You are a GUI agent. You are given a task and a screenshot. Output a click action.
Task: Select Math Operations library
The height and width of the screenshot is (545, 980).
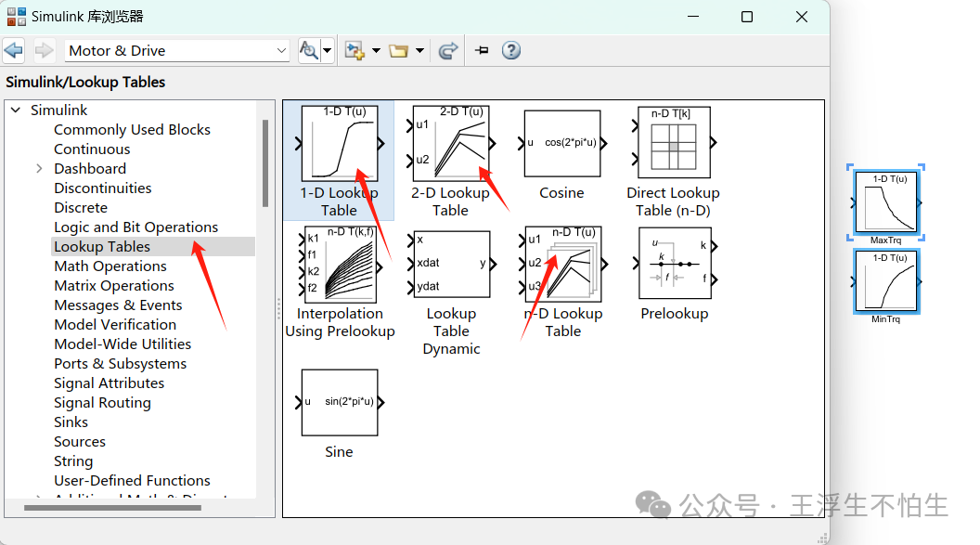coord(110,266)
